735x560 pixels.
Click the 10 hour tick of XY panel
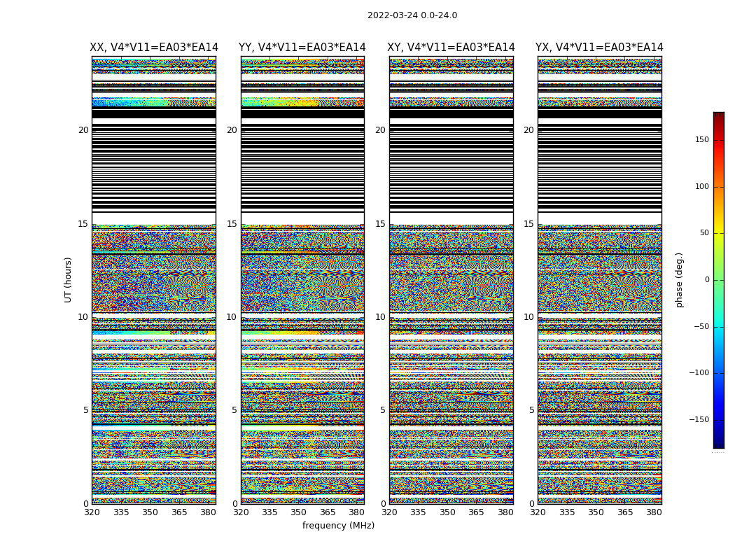point(381,317)
